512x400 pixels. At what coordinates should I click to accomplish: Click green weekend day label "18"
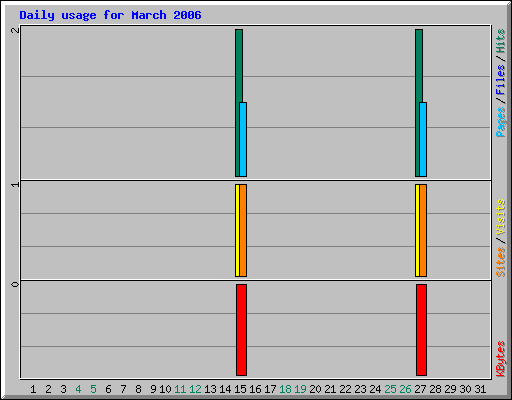[x=285, y=389]
